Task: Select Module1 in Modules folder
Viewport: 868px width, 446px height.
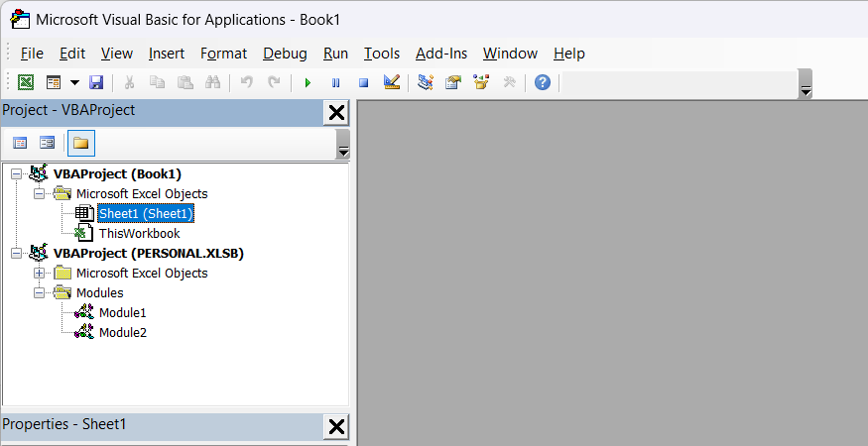Action: 122,312
